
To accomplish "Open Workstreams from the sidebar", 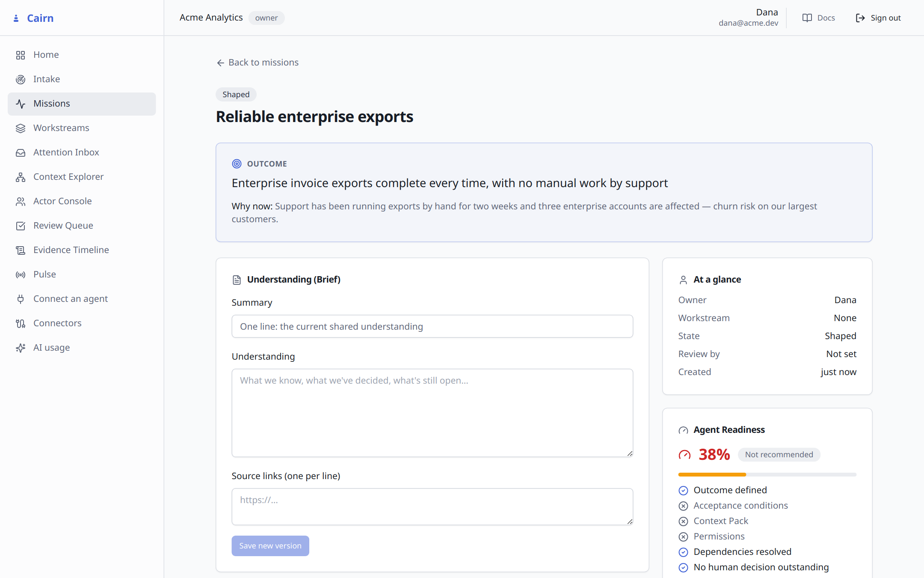I will point(82,128).
